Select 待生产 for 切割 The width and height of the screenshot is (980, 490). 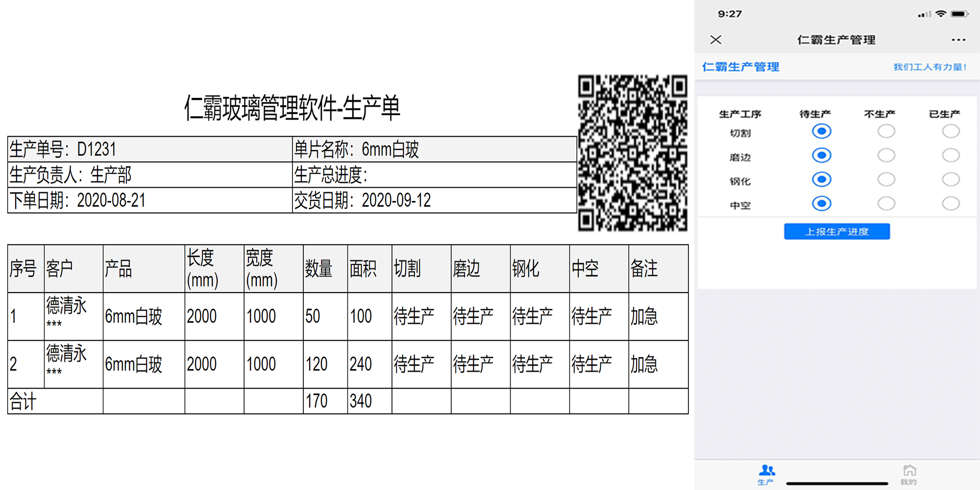tap(822, 131)
